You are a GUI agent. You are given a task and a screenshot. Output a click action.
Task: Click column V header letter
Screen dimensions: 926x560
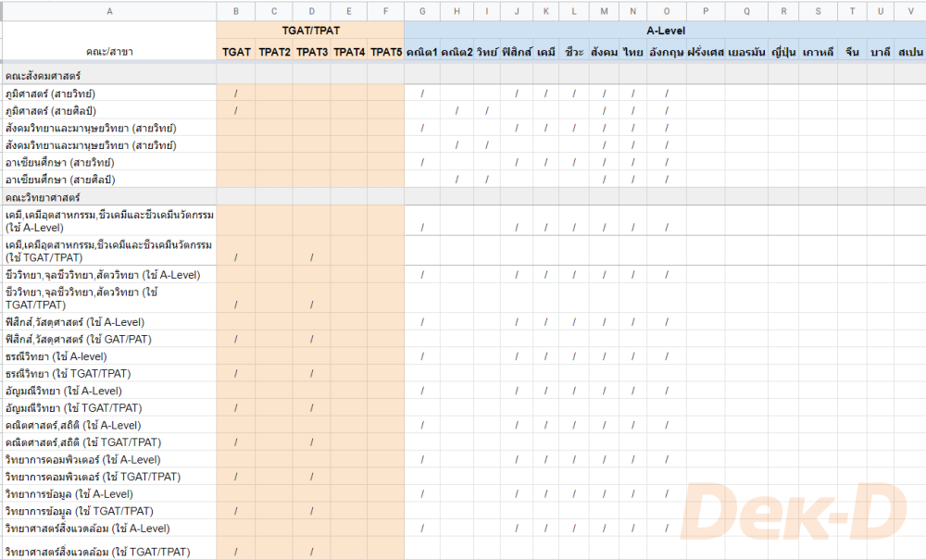pos(909,11)
